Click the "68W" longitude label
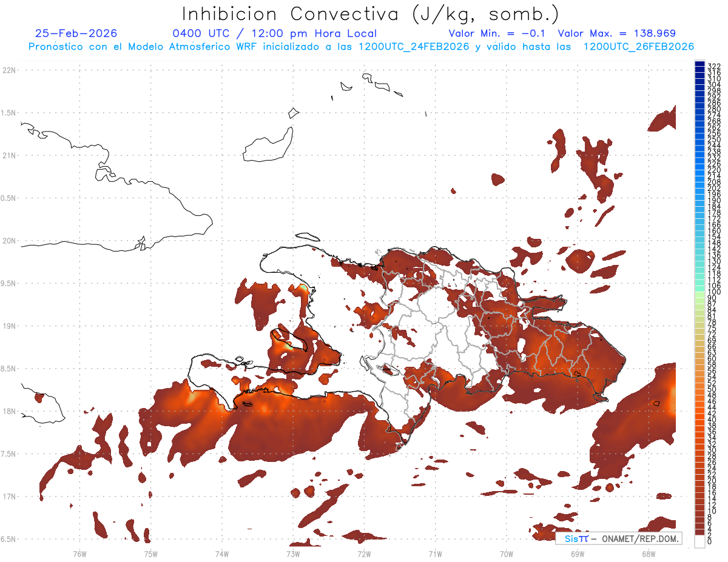This screenshot has width=728, height=562. tap(648, 554)
